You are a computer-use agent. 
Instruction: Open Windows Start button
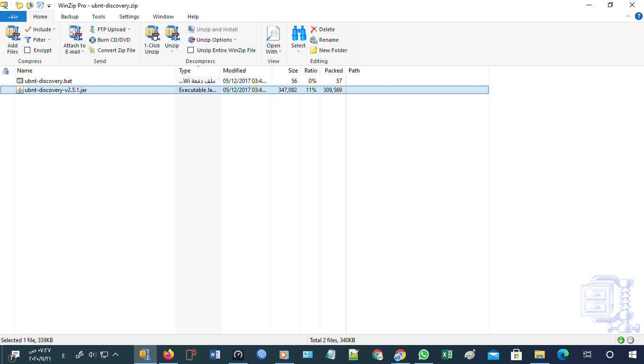[x=632, y=355]
